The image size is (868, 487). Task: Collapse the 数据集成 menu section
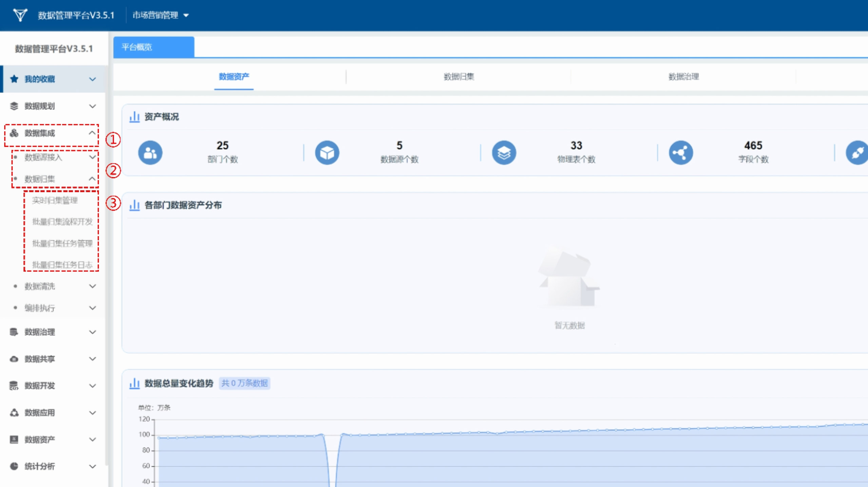click(92, 133)
